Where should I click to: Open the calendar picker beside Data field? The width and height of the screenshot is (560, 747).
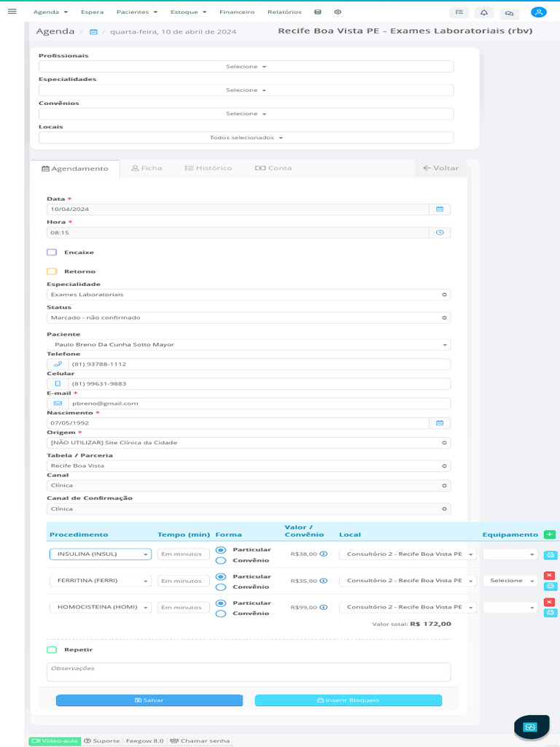(x=440, y=209)
